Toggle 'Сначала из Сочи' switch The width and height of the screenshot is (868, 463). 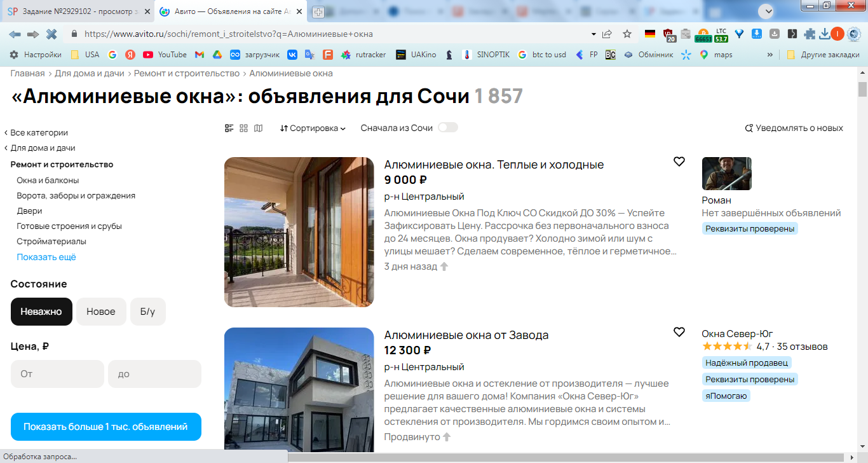coord(448,128)
